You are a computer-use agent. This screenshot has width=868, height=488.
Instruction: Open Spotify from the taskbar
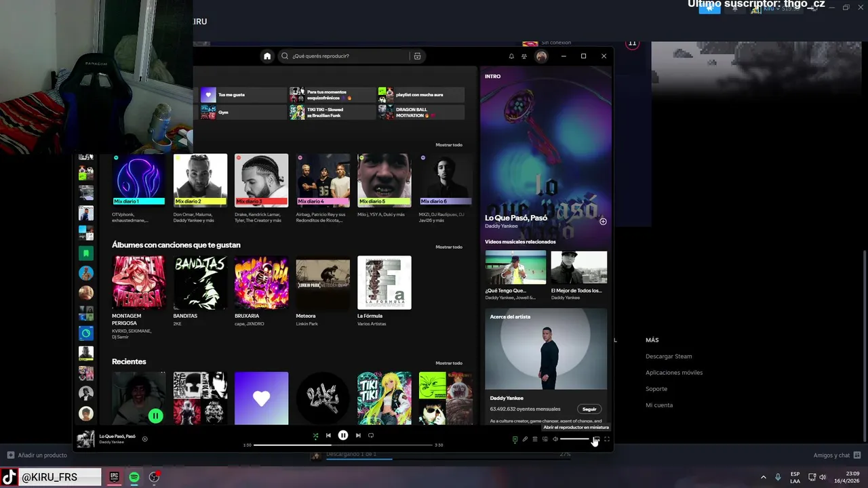[134, 477]
